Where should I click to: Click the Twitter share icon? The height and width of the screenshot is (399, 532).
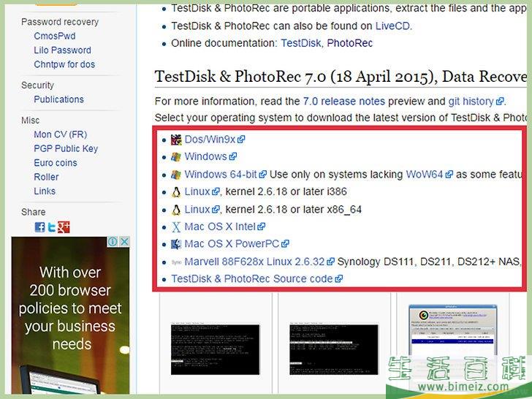click(52, 227)
